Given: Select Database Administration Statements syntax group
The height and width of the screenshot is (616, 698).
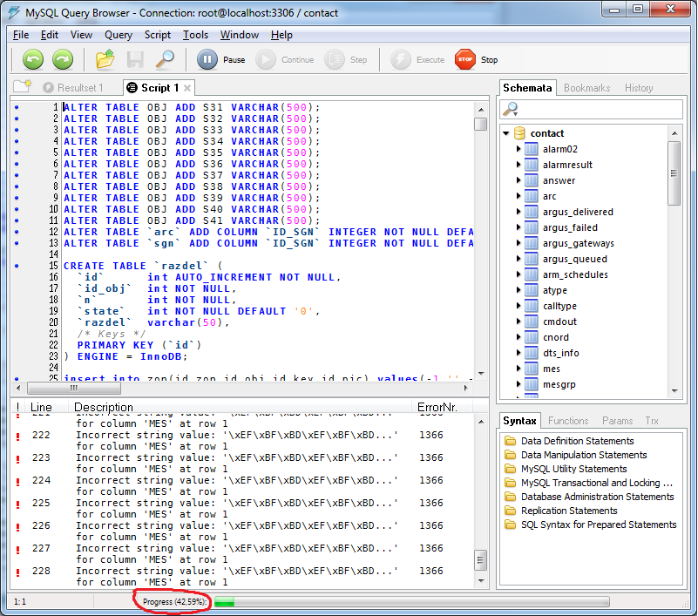Looking at the screenshot, I should point(598,497).
